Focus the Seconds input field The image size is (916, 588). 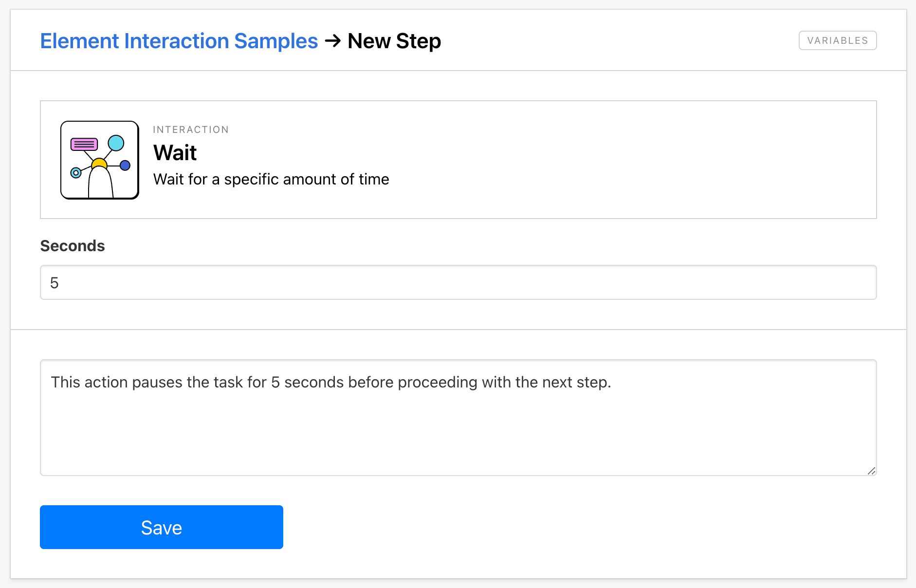(458, 282)
